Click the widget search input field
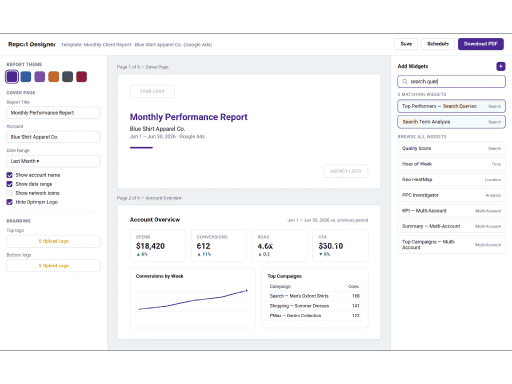The image size is (512, 384). (451, 81)
